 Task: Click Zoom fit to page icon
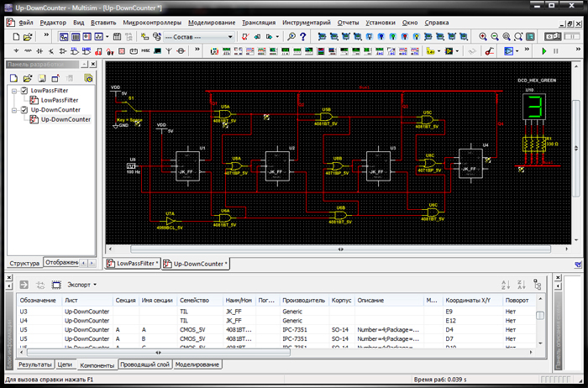click(x=518, y=37)
